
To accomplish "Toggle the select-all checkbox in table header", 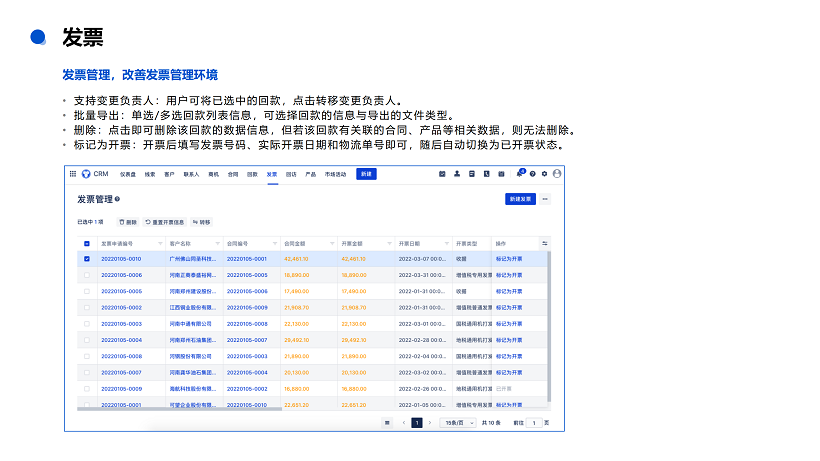I will (x=87, y=244).
